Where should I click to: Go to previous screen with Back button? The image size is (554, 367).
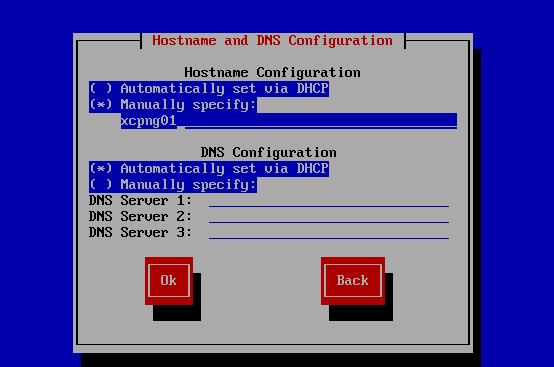(353, 281)
